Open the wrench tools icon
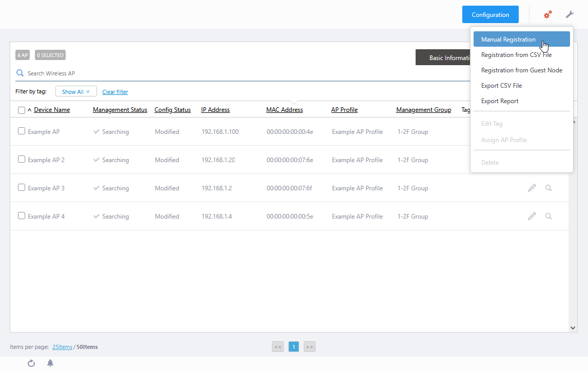This screenshot has height=372, width=588. 570,15
